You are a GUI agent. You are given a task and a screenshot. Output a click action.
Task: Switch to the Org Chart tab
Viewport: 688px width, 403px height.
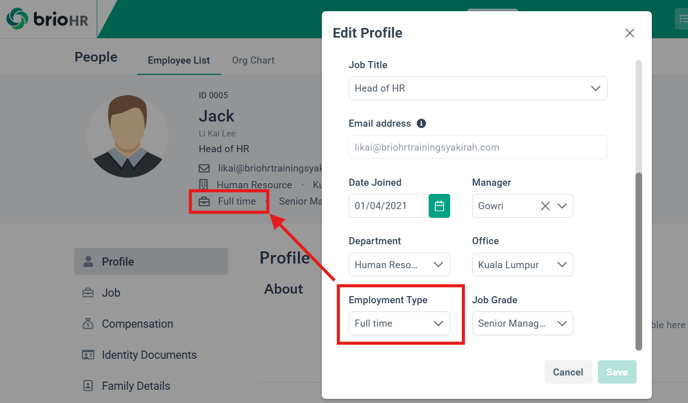pos(253,60)
